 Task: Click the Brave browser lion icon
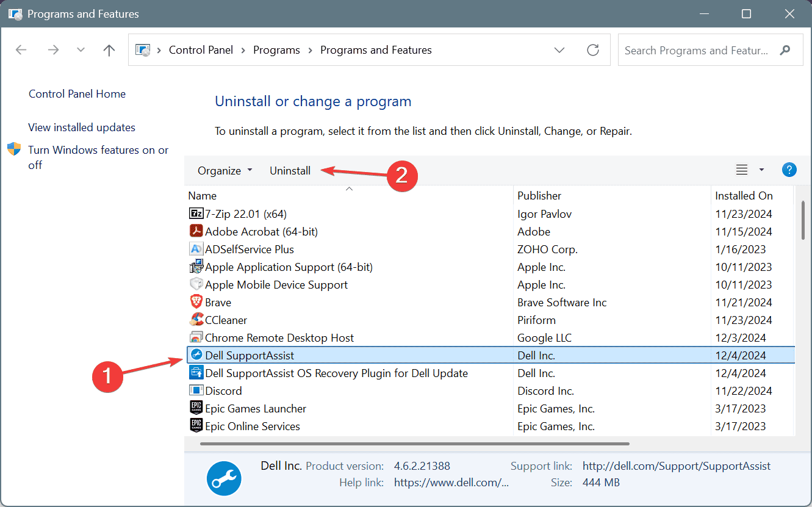[196, 303]
